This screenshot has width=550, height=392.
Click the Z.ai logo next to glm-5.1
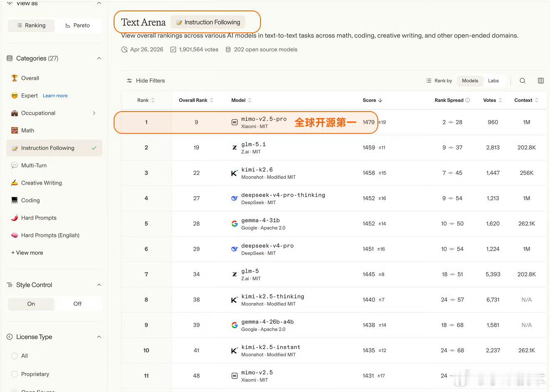235,148
